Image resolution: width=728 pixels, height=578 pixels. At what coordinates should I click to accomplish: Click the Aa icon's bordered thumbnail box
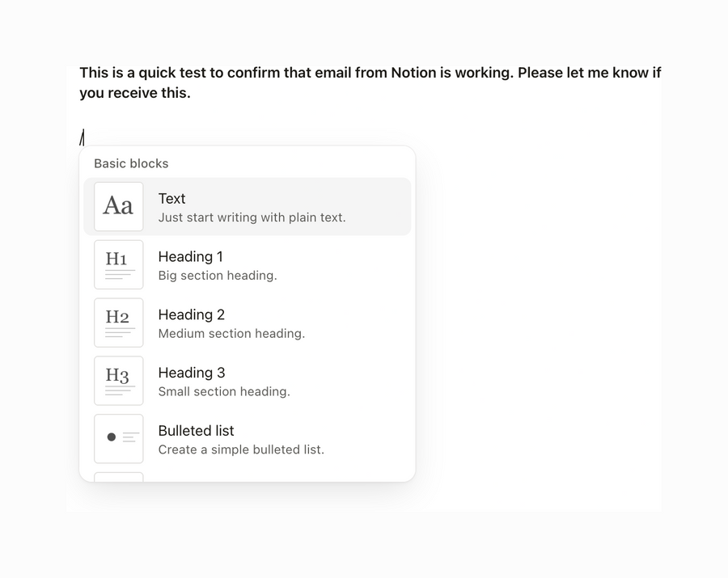pyautogui.click(x=119, y=206)
